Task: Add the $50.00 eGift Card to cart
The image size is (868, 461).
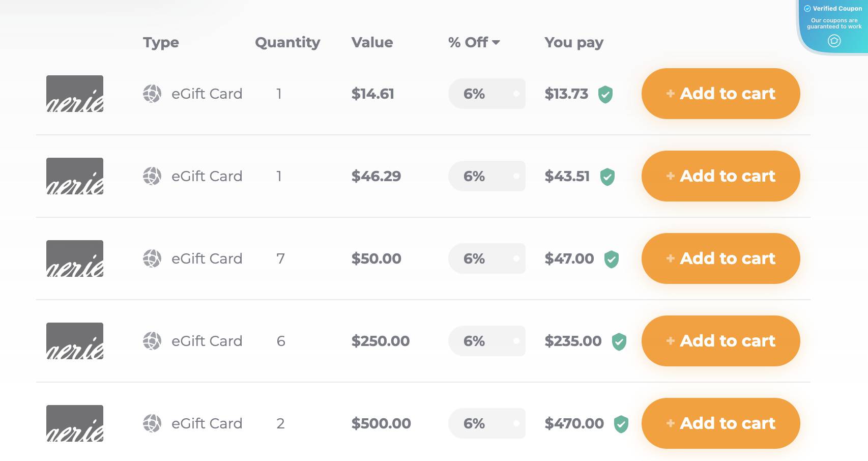Action: 720,258
